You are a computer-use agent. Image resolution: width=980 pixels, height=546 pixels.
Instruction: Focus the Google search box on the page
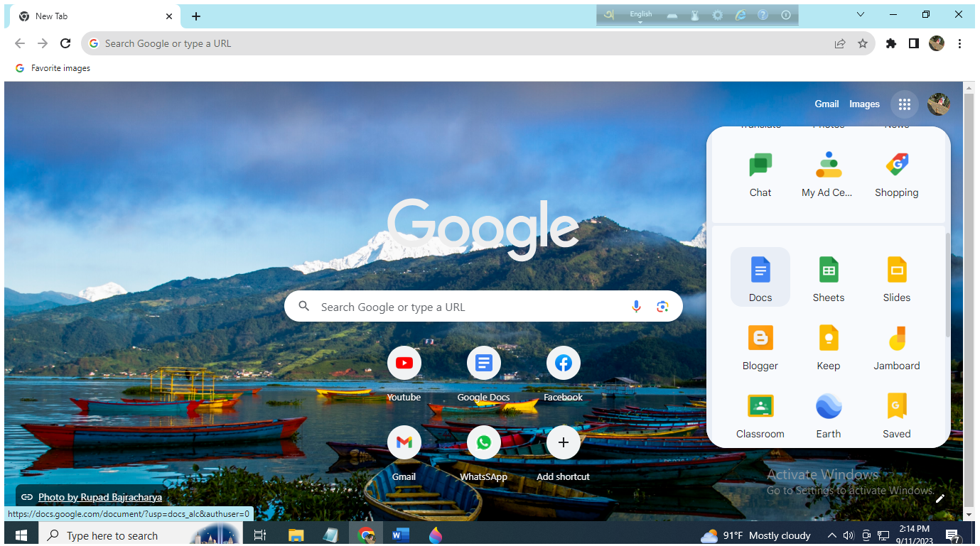coord(483,307)
